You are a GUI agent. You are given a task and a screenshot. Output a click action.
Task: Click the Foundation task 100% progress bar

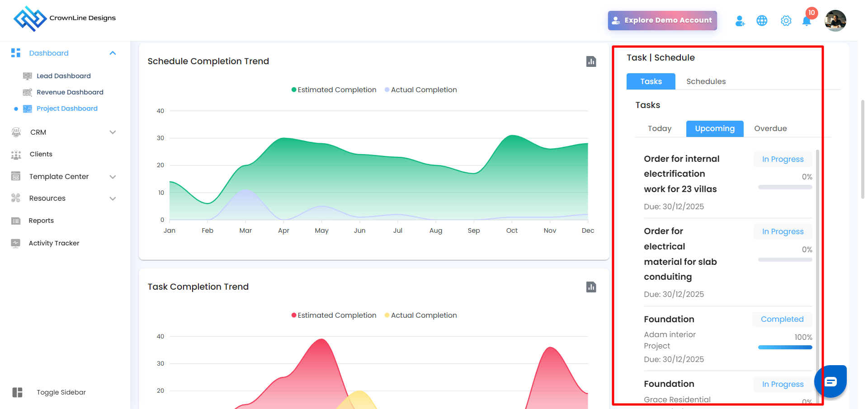click(785, 348)
